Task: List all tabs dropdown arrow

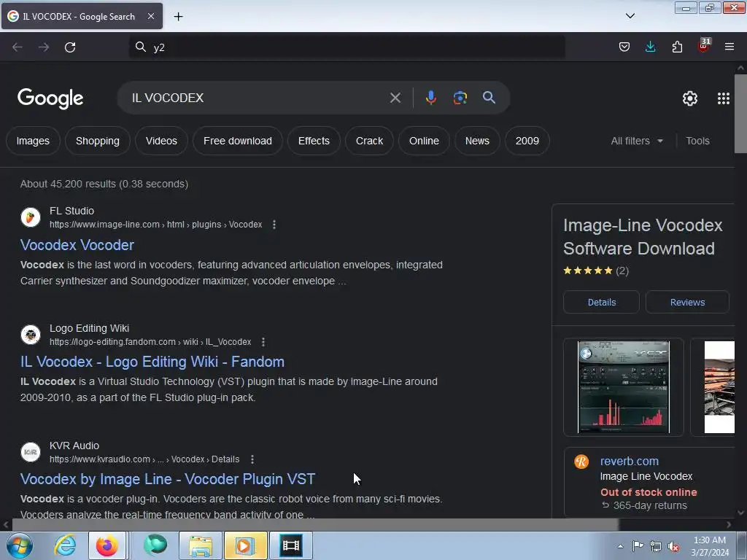Action: click(630, 16)
